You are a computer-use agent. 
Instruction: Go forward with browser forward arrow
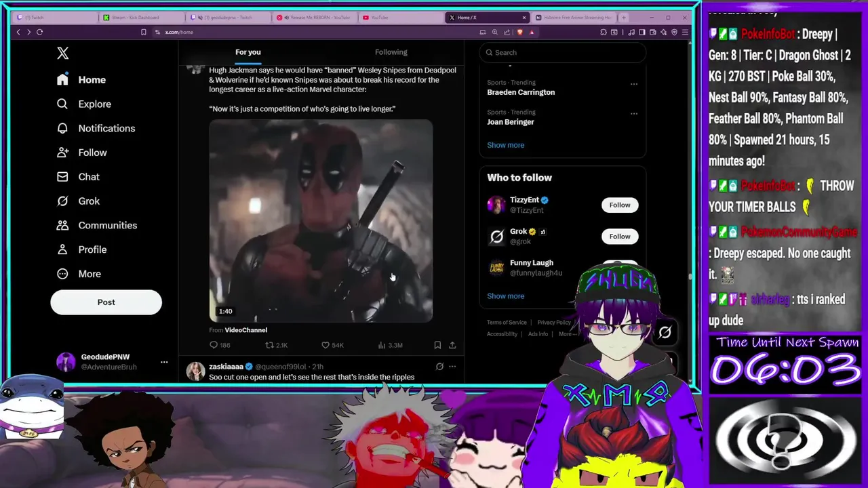[28, 32]
